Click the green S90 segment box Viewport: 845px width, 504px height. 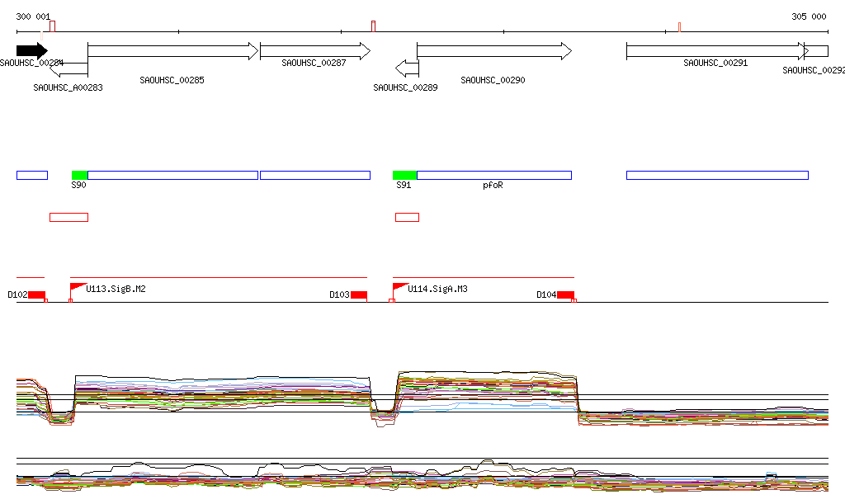(80, 175)
